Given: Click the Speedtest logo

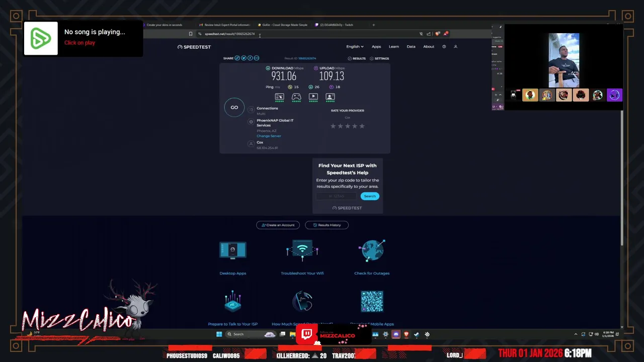Looking at the screenshot, I should click(194, 47).
